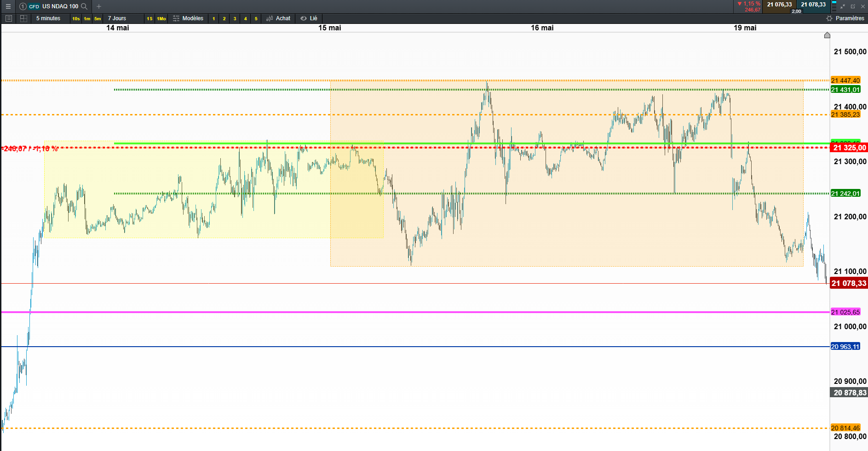The height and width of the screenshot is (451, 868).
Task: Select the pink 21 025,65 price level label
Action: tap(845, 312)
